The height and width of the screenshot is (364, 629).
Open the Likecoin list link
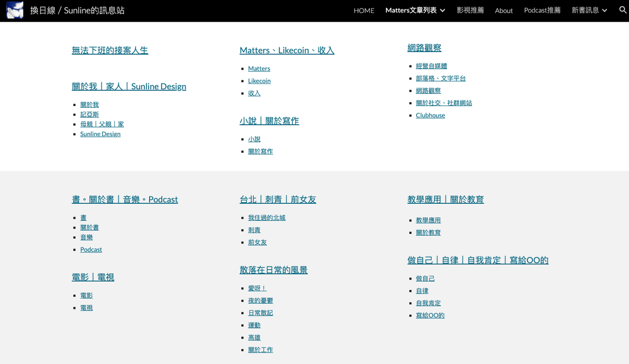[x=259, y=81]
